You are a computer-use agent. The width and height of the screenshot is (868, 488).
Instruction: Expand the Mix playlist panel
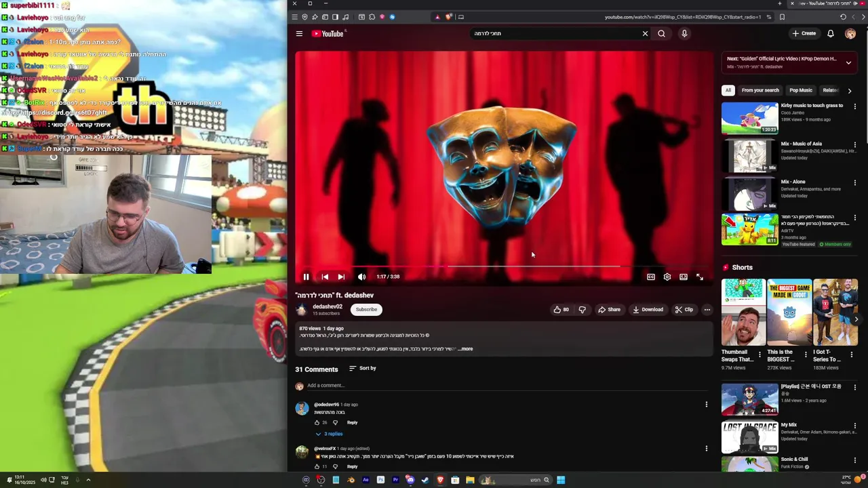[848, 62]
